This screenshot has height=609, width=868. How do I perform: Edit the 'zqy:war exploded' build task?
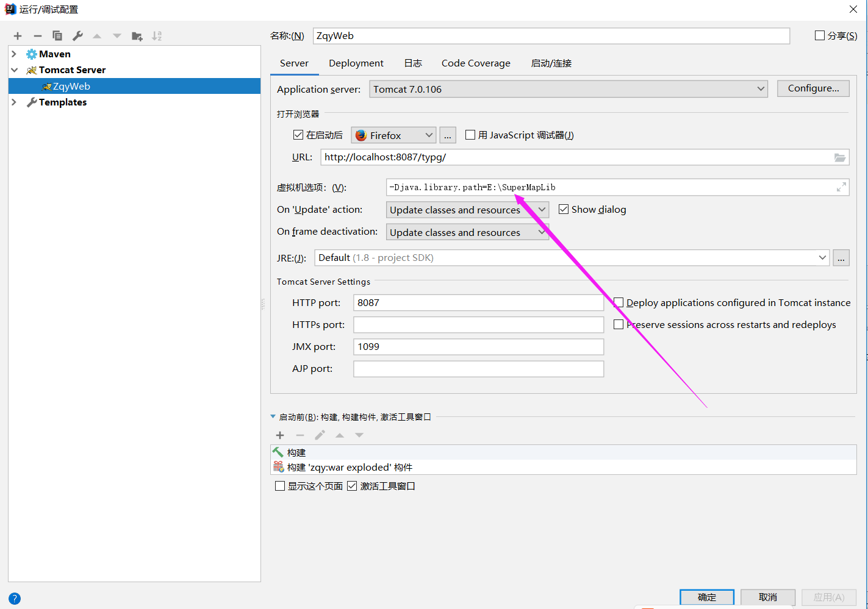pyautogui.click(x=319, y=435)
